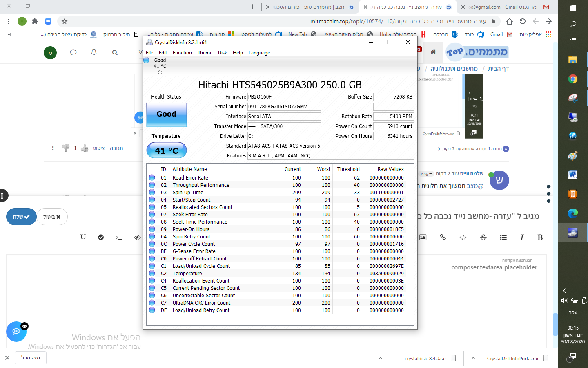This screenshot has width=588, height=368.
Task: Open the Windows Start menu
Action: (572, 8)
